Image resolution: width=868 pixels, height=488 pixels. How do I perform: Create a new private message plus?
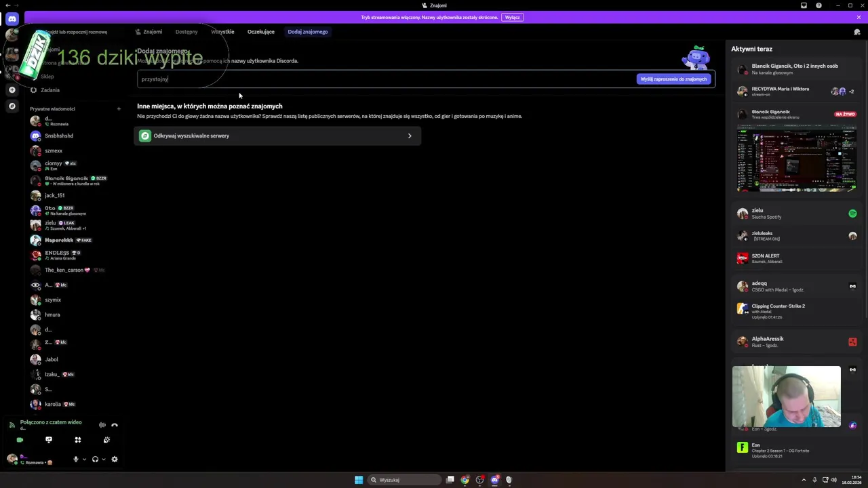click(119, 108)
